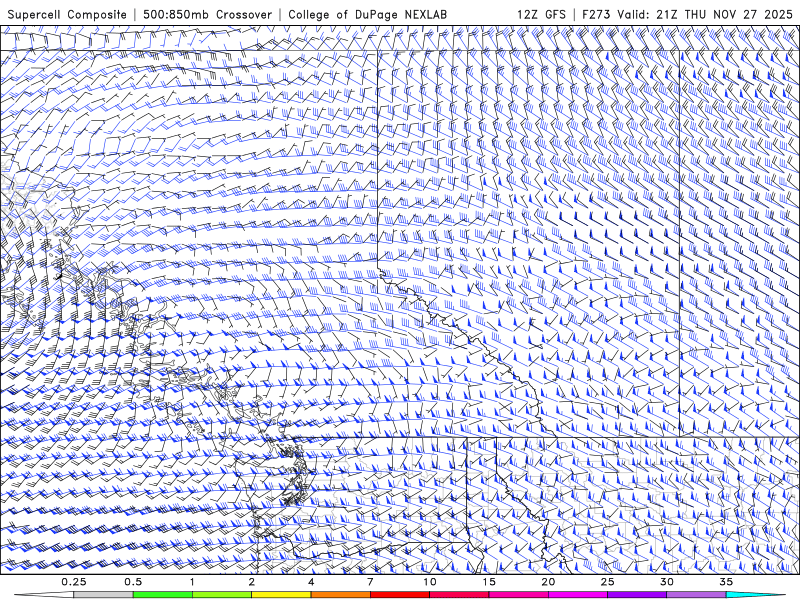Click legend value 25
Screen dimensions: 800x600
pyautogui.click(x=607, y=582)
